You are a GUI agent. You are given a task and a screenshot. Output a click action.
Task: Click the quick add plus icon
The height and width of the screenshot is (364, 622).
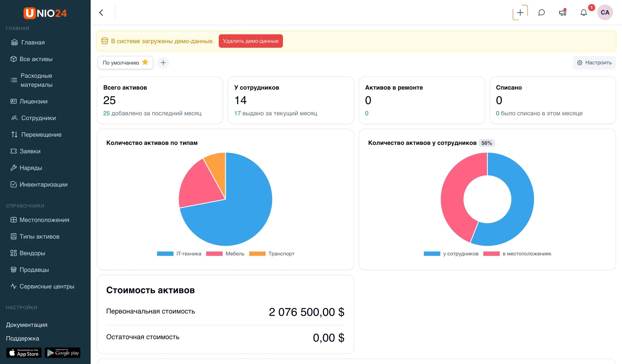[x=520, y=13]
